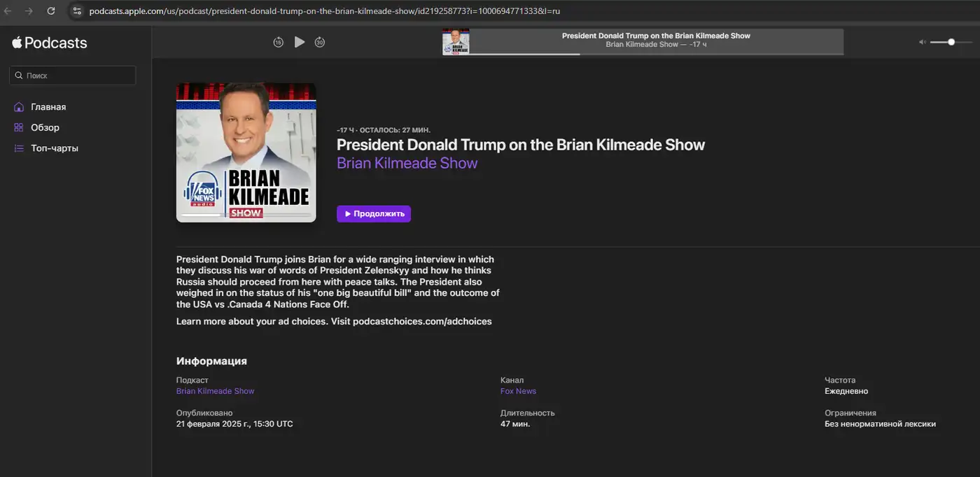The height and width of the screenshot is (477, 980).
Task: Open the Обзор sidebar section
Action: click(45, 127)
